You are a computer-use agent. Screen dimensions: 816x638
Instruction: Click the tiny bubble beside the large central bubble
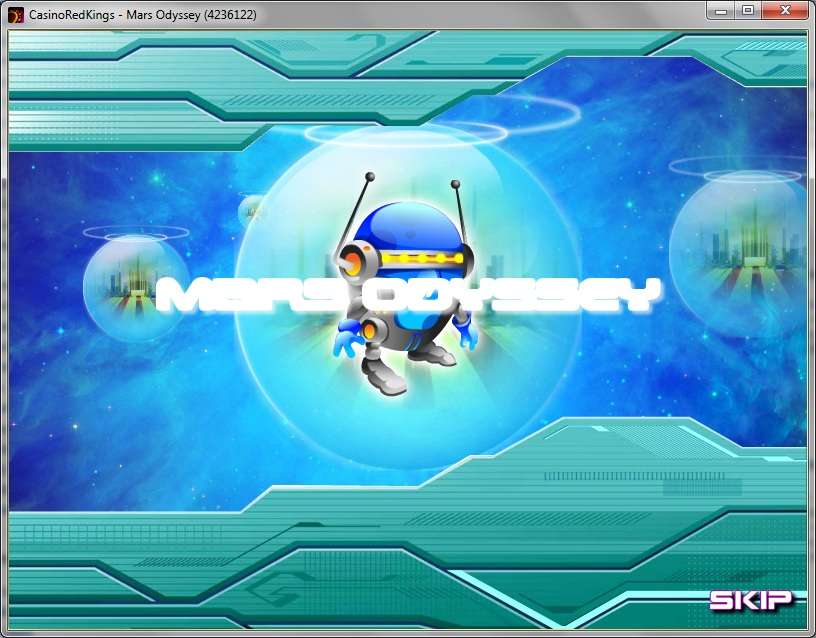252,209
